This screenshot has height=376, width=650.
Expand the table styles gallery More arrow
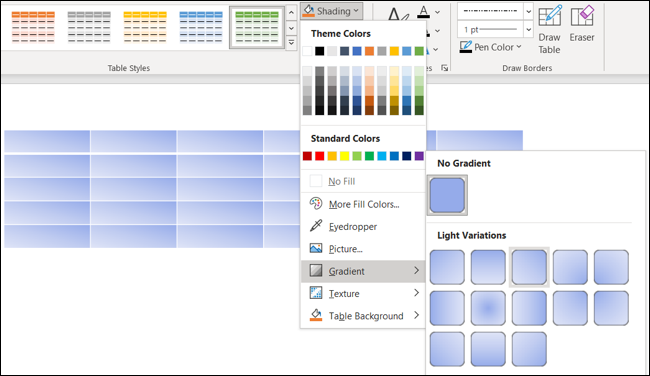(x=291, y=43)
